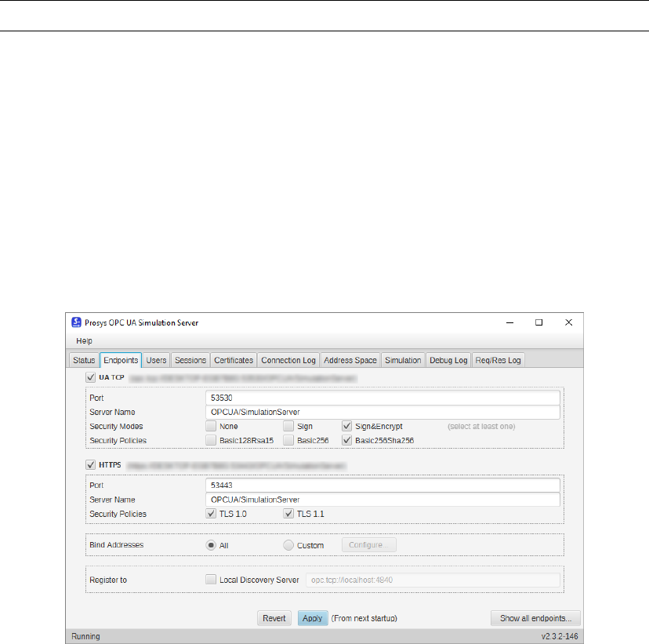This screenshot has height=644, width=649.
Task: Enable the Sign security mode
Action: pyautogui.click(x=288, y=426)
